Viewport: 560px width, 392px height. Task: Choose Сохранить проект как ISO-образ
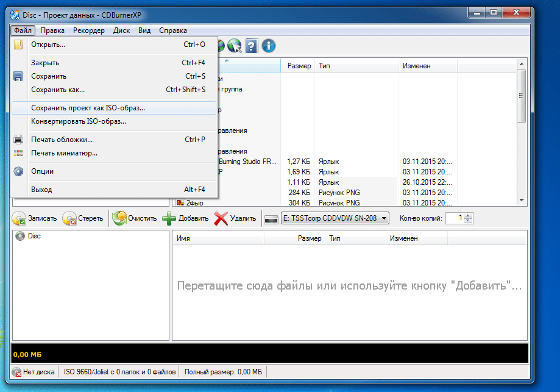click(88, 108)
